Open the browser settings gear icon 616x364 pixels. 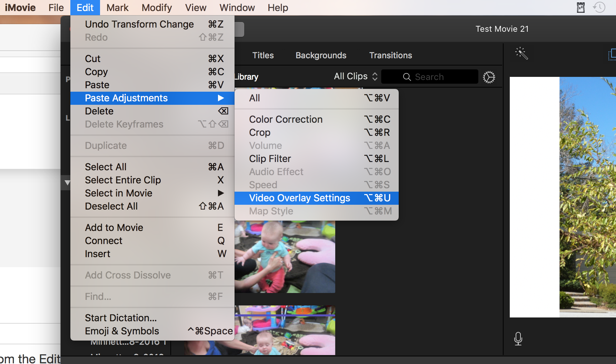pos(489,77)
